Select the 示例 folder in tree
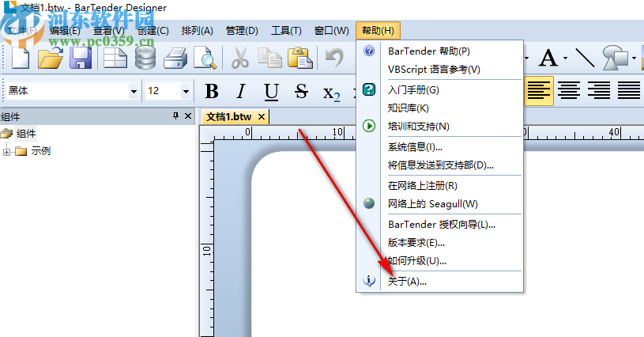 coord(40,151)
